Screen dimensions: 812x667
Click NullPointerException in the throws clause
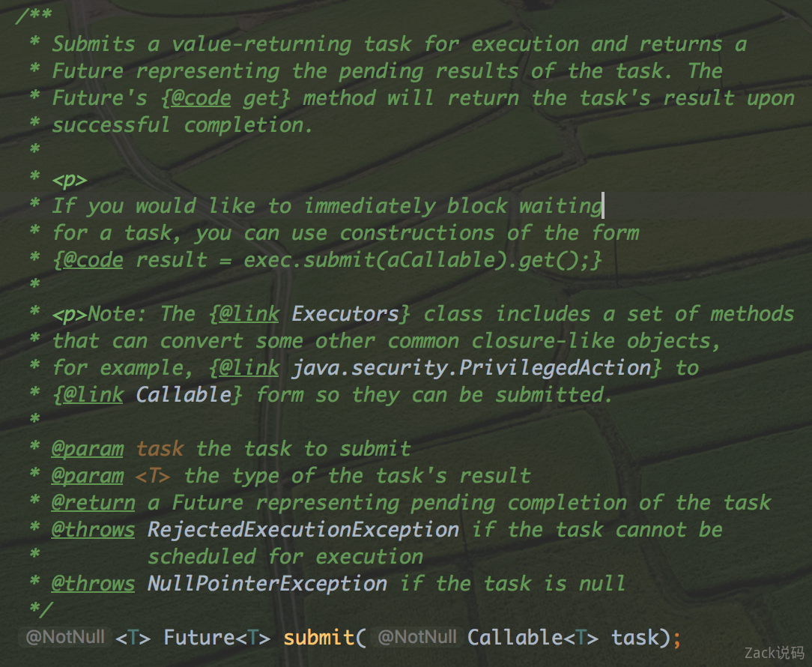tap(267, 584)
